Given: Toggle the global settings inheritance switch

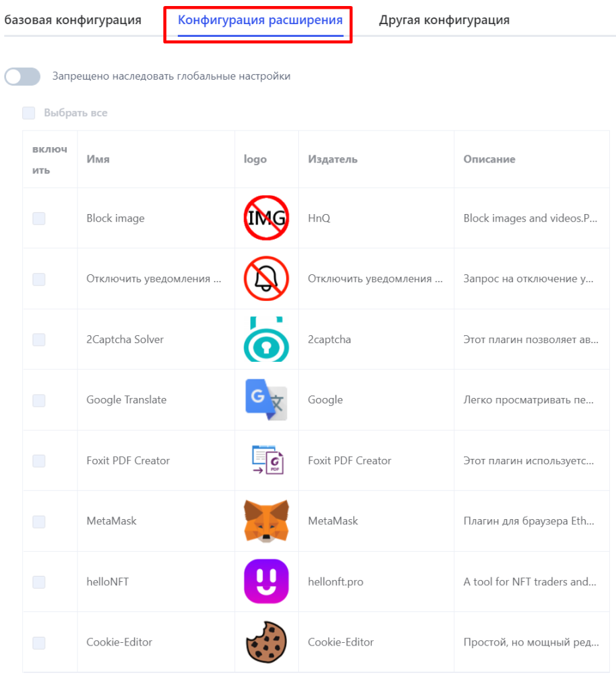Looking at the screenshot, I should 22,76.
